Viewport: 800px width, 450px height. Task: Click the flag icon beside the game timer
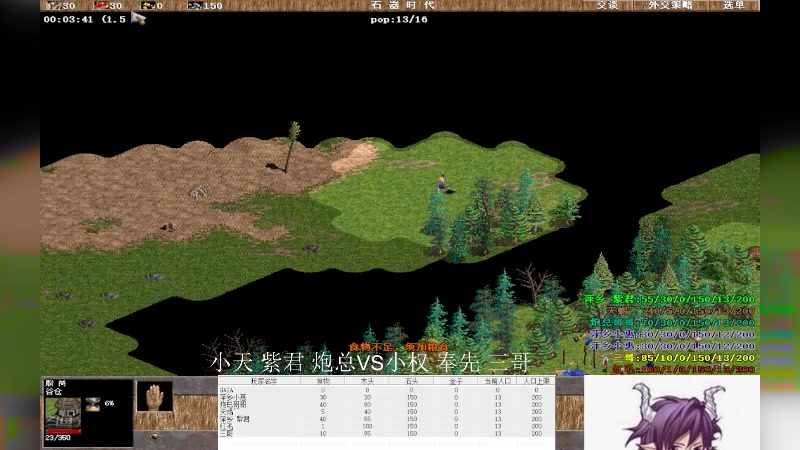point(138,18)
